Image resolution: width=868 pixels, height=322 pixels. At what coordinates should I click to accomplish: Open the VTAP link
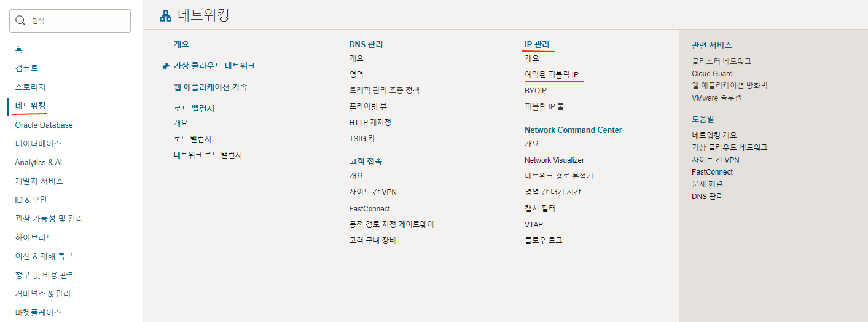[x=534, y=224]
